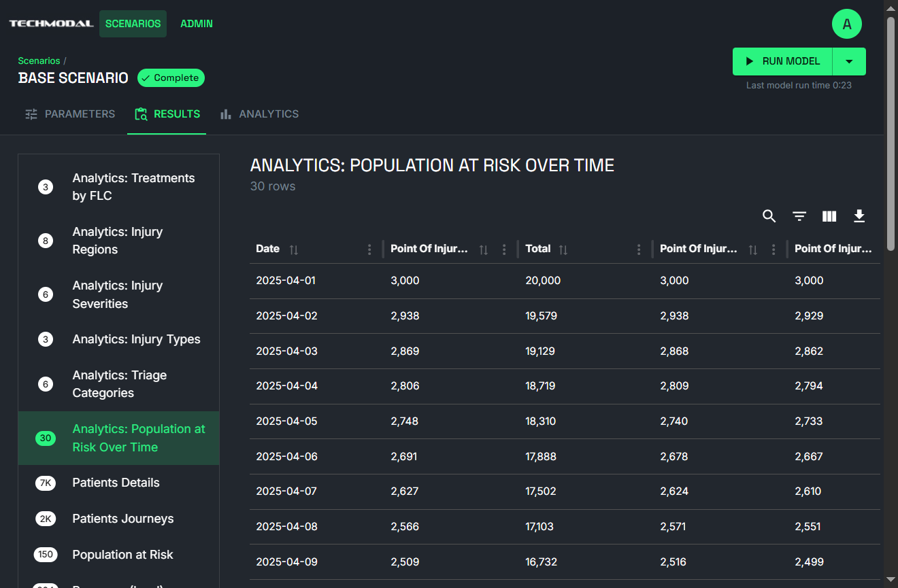Download table data via download icon

(x=859, y=216)
